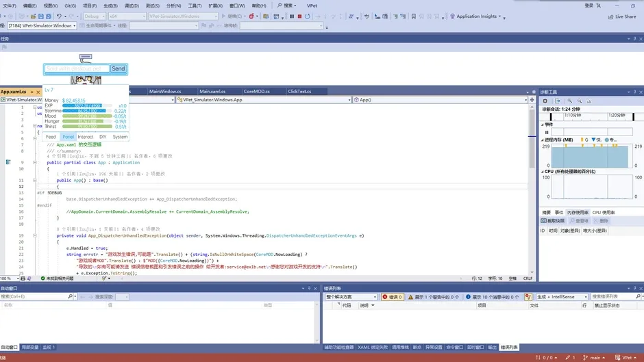Click the pet's Stamina progress bar
This screenshot has width=644, height=362.
[87, 112]
